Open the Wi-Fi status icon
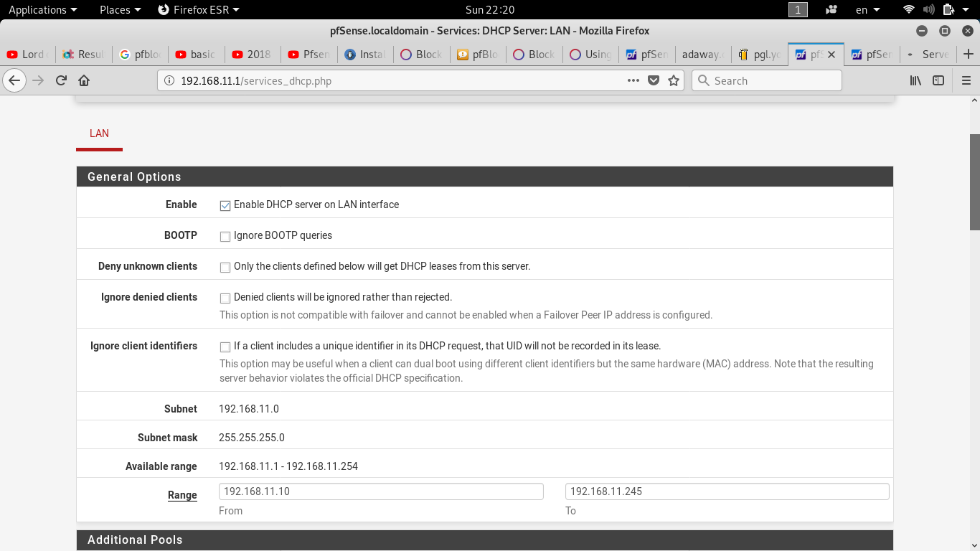The image size is (980, 551). [909, 9]
